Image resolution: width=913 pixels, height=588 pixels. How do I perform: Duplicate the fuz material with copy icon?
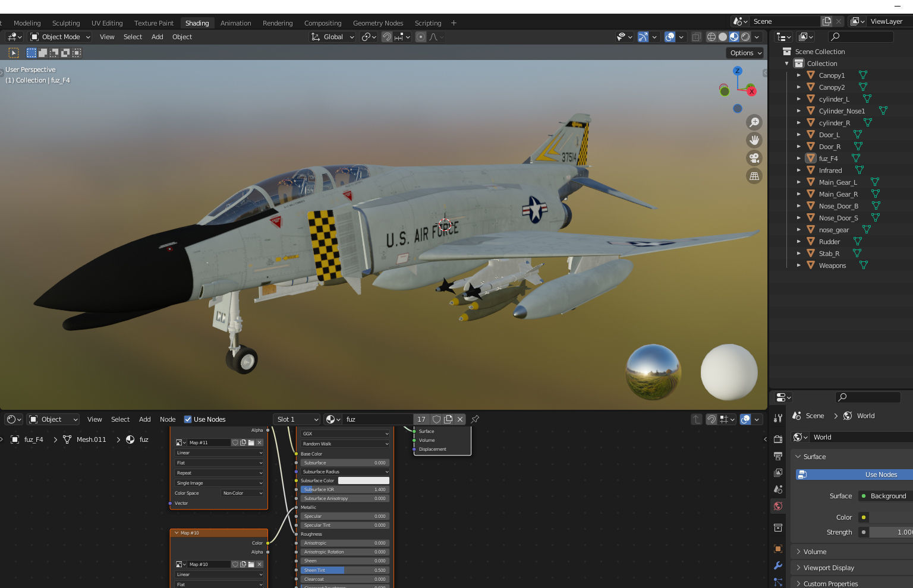tap(448, 419)
